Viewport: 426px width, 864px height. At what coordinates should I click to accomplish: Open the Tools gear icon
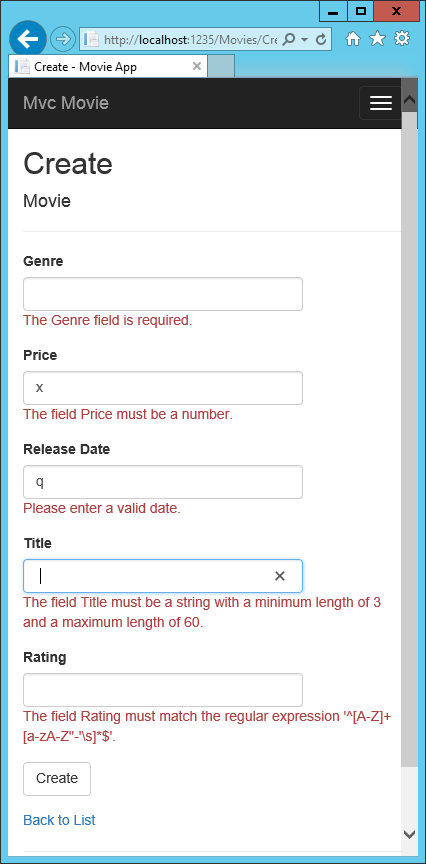point(402,39)
